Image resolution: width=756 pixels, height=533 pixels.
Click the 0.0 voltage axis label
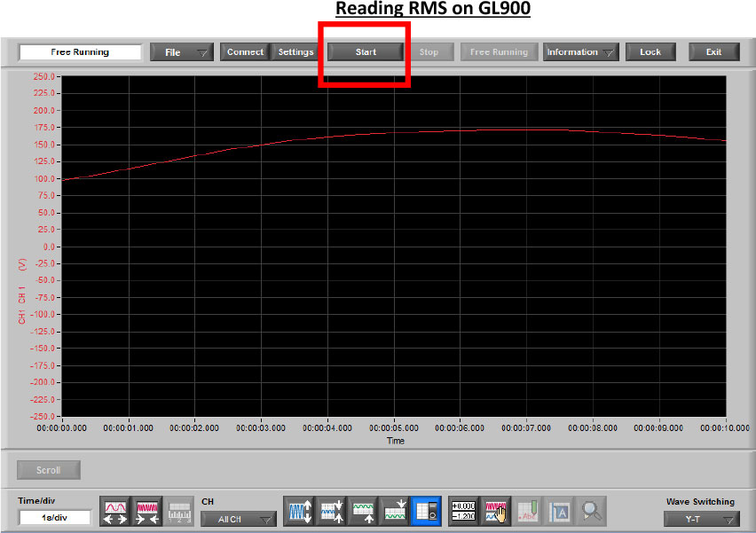tap(50, 247)
